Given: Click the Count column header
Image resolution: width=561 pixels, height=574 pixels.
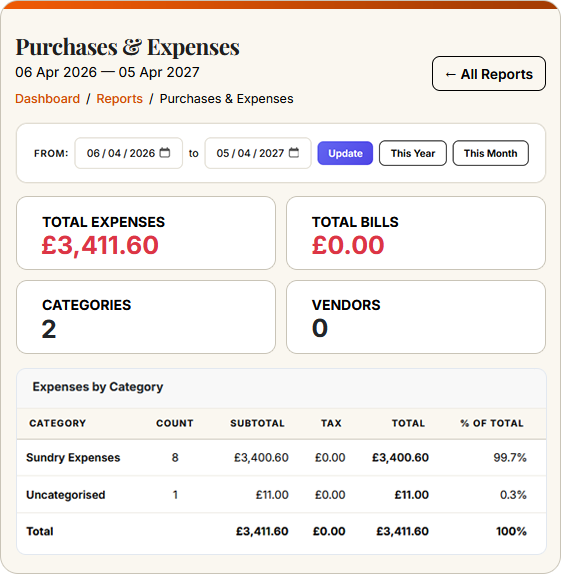Looking at the screenshot, I should [175, 423].
